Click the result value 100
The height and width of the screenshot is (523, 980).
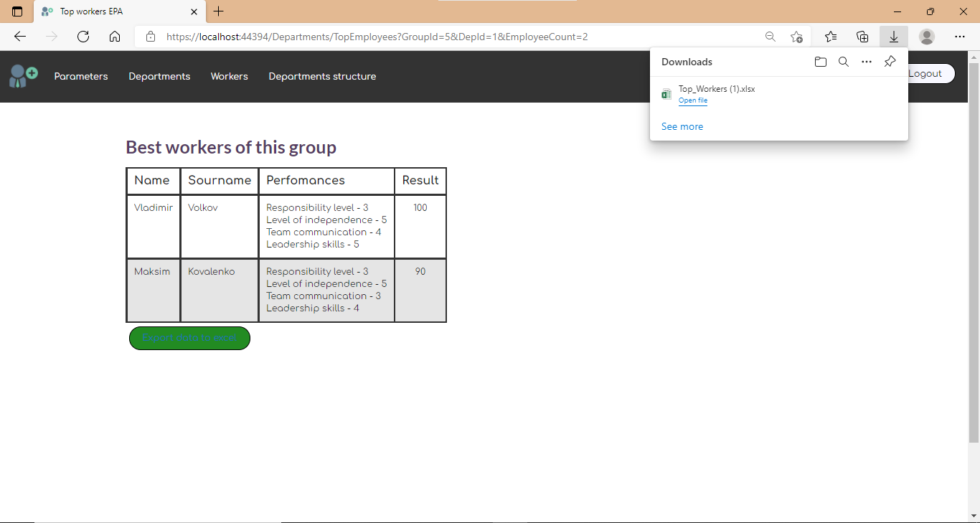[x=420, y=207]
